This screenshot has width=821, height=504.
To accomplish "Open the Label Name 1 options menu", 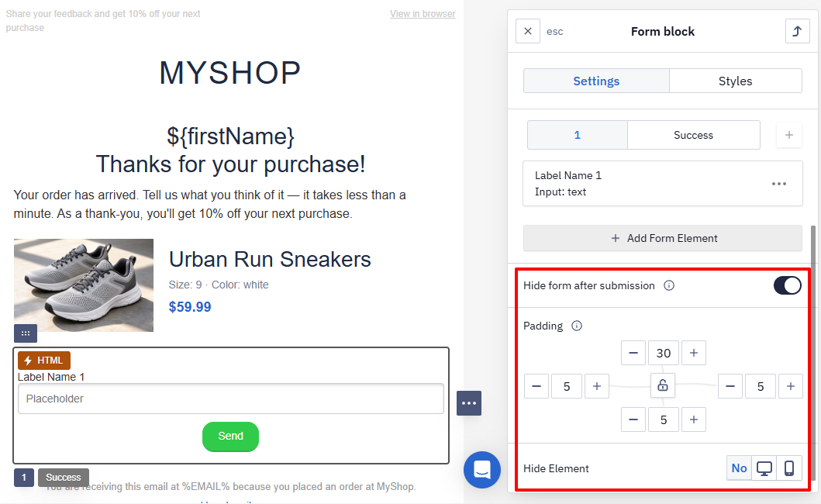I will click(779, 184).
